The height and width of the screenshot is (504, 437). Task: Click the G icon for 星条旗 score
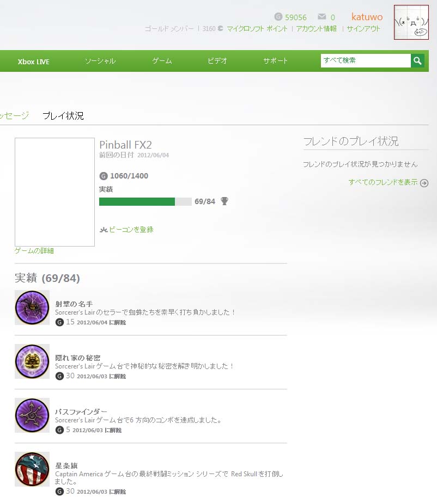click(59, 491)
